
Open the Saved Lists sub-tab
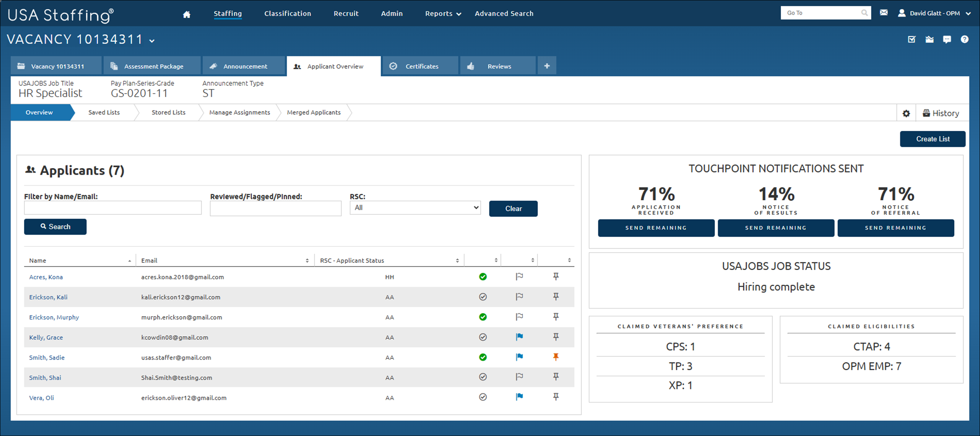coord(104,112)
